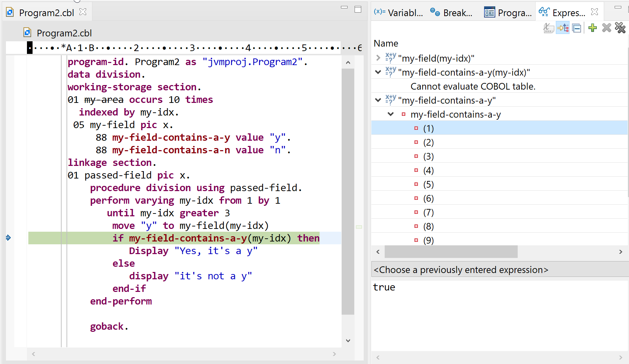Image resolution: width=629 pixels, height=364 pixels.
Task: Click the Breakpoints view dots icon
Action: (x=435, y=12)
